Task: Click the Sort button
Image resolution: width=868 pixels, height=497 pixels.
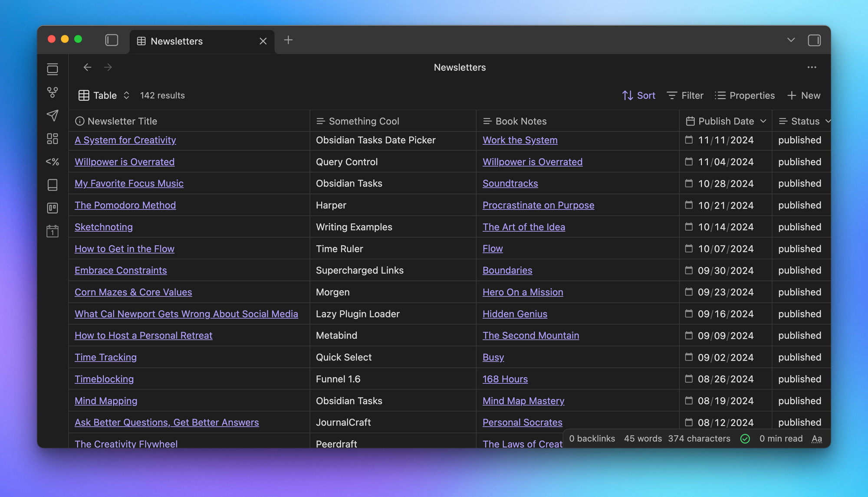Action: [x=639, y=95]
